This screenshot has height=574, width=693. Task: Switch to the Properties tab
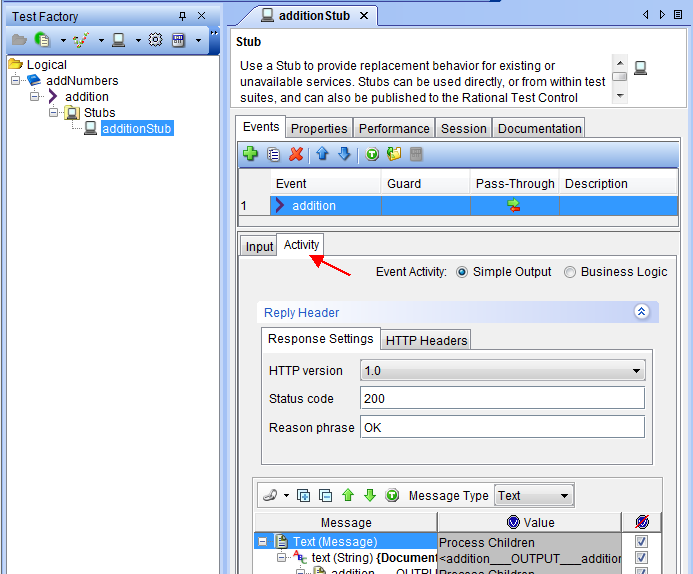click(x=319, y=129)
